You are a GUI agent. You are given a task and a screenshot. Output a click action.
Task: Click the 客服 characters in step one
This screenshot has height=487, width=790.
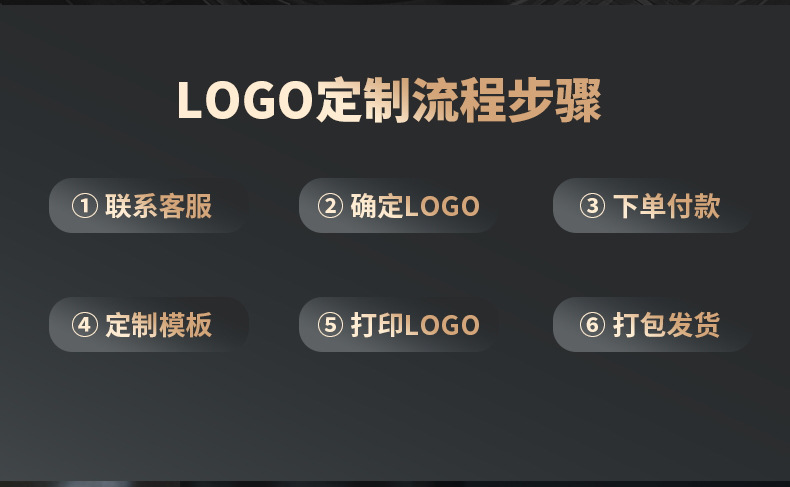(x=185, y=206)
